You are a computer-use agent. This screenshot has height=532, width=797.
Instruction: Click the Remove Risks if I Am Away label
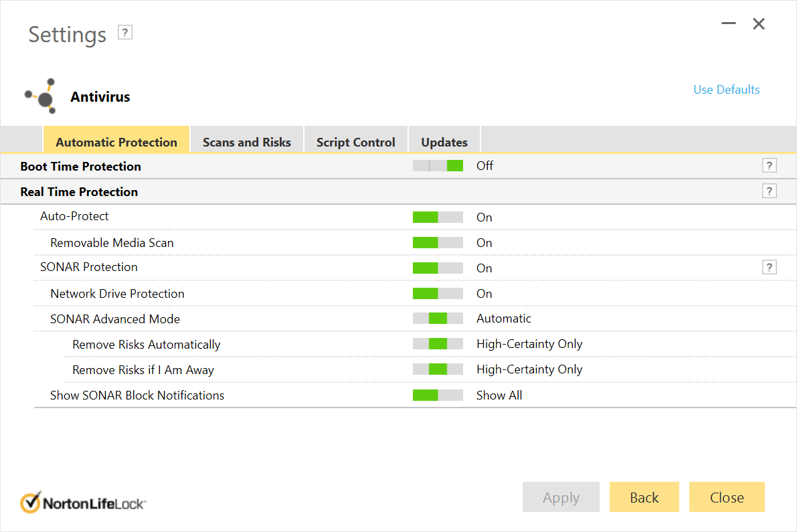143,370
